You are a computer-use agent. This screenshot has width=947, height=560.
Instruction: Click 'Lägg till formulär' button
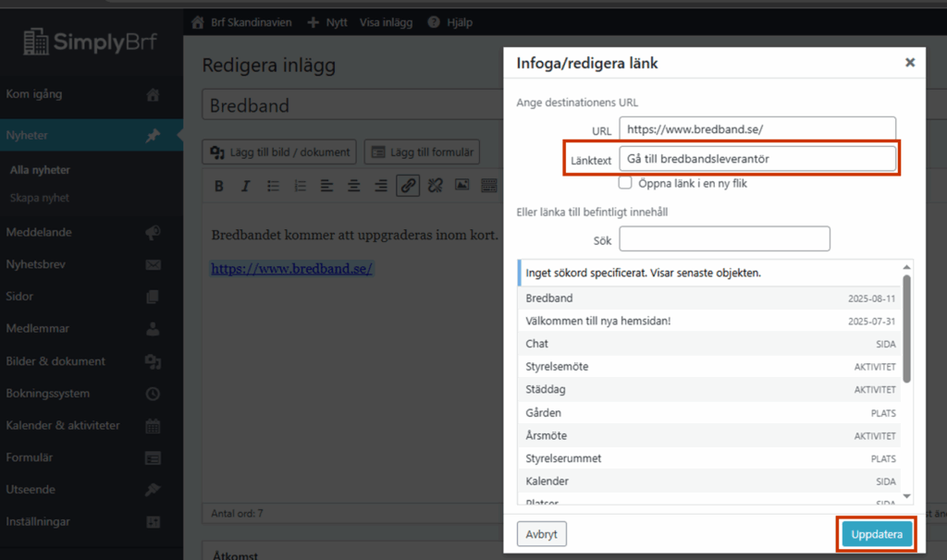click(x=422, y=152)
